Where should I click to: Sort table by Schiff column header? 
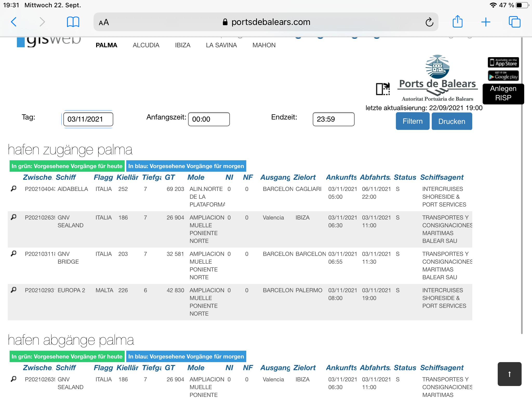(x=66, y=177)
